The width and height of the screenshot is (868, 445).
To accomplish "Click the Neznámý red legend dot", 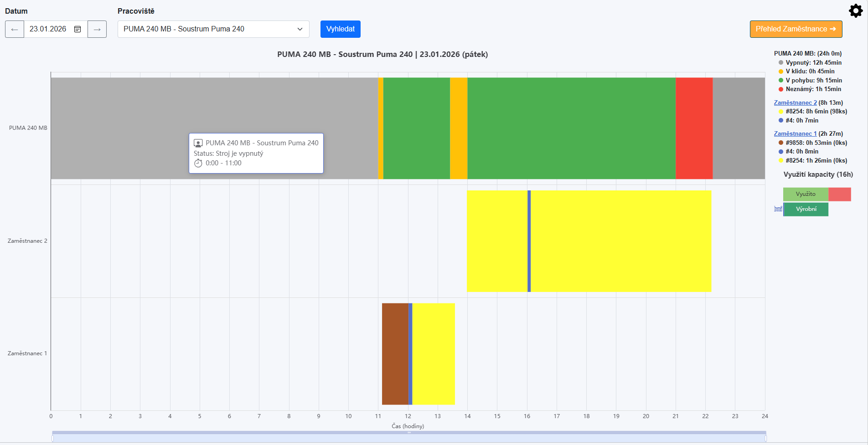I will pos(781,89).
